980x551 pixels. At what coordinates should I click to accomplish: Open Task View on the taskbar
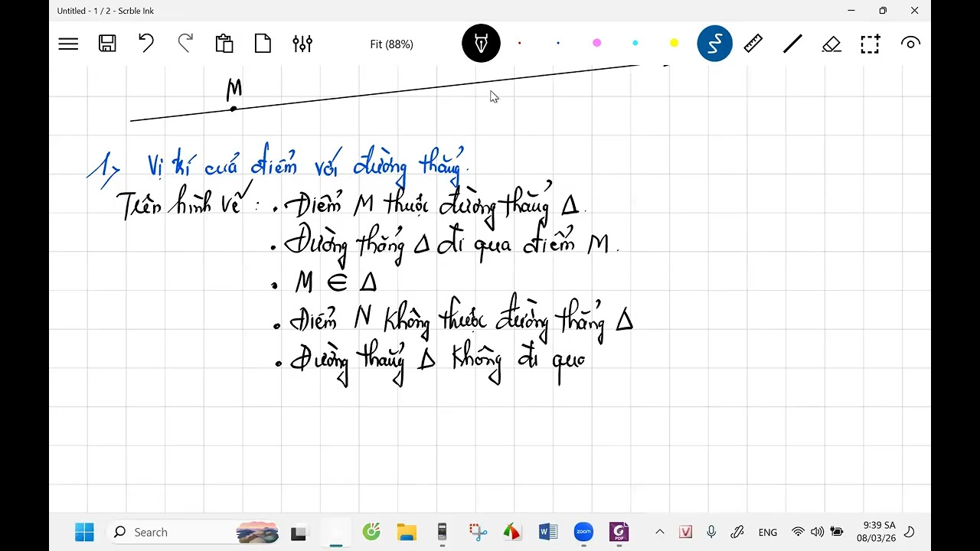299,532
